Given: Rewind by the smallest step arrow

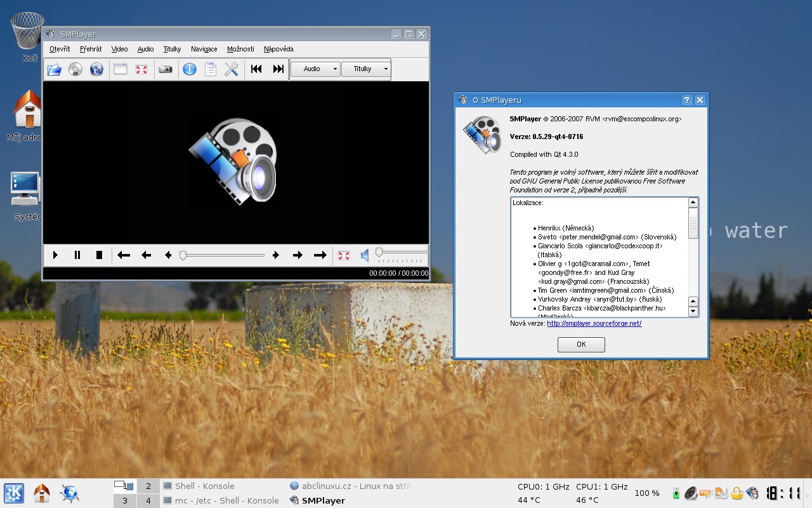Looking at the screenshot, I should [167, 255].
